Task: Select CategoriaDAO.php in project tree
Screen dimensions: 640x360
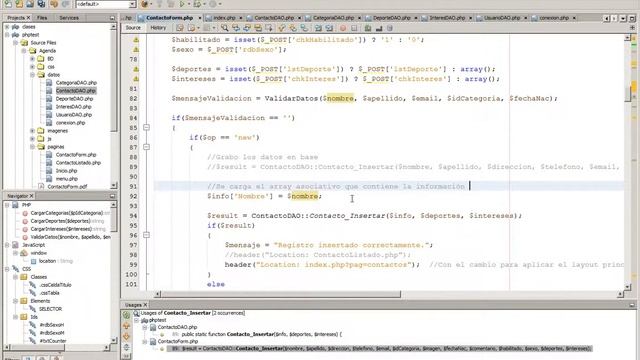Action: pyautogui.click(x=76, y=83)
